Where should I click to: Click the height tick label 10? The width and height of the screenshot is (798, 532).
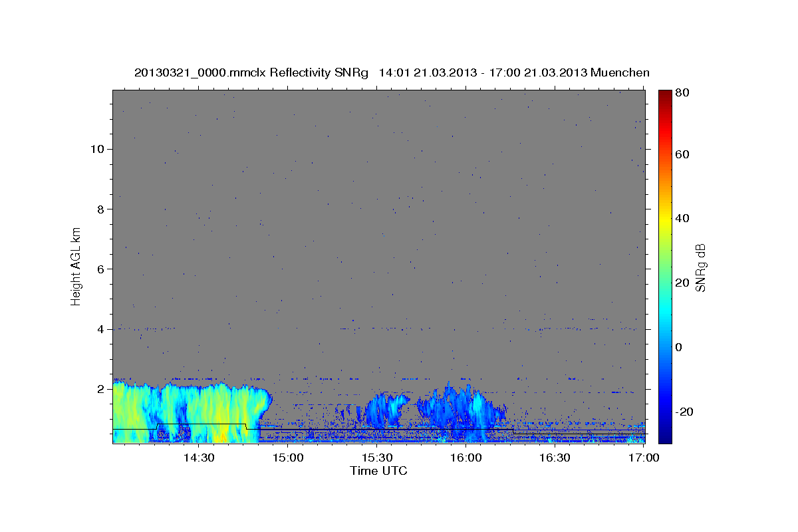96,149
